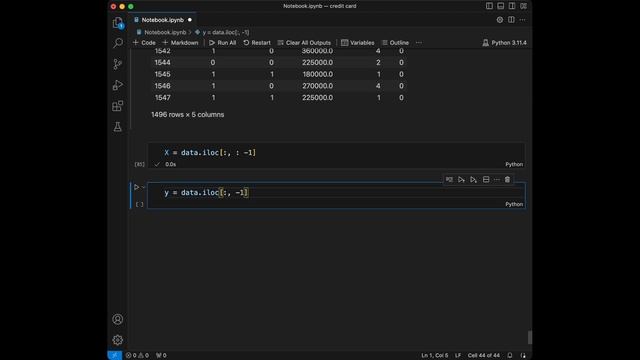Execute cell and below from cell toolbar
This screenshot has height=360, width=640.
point(473,180)
